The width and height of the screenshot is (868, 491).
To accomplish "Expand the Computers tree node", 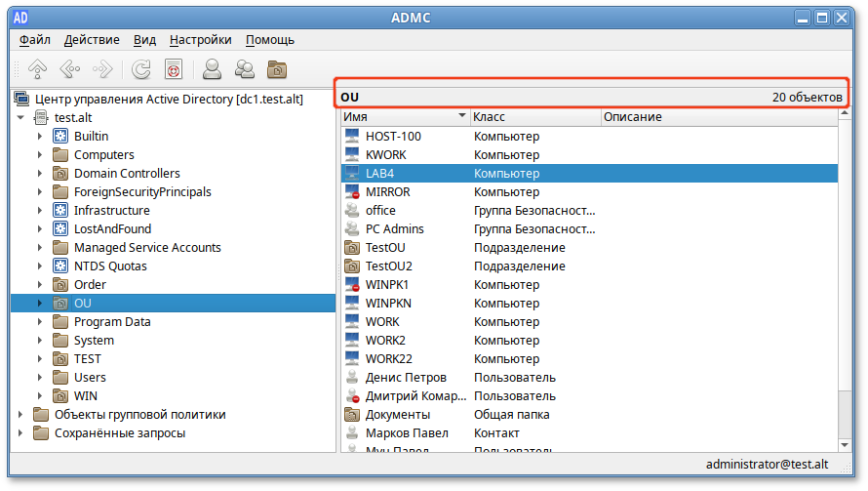I will 40,155.
